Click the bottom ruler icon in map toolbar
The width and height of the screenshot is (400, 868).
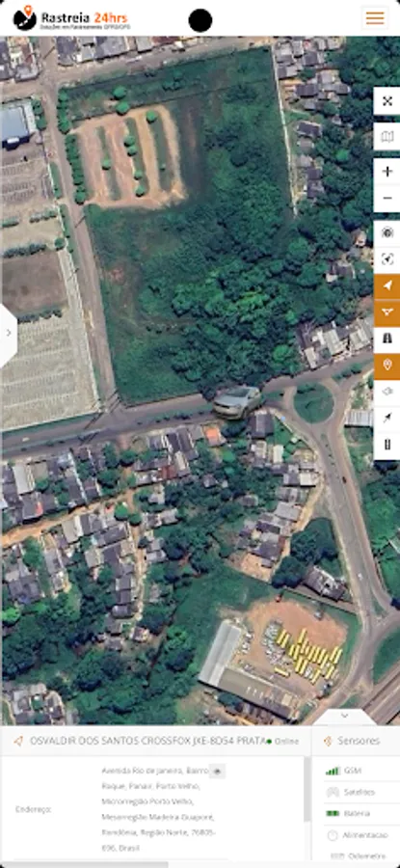[x=387, y=445]
